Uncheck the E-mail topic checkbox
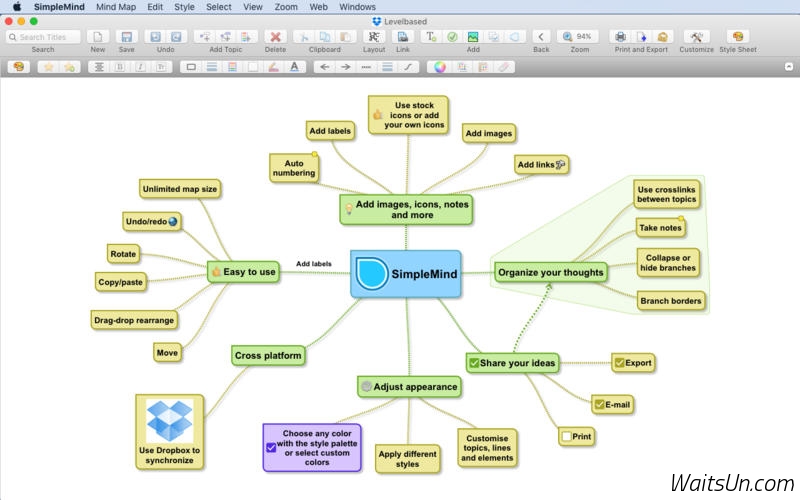The image size is (800, 500). click(599, 405)
